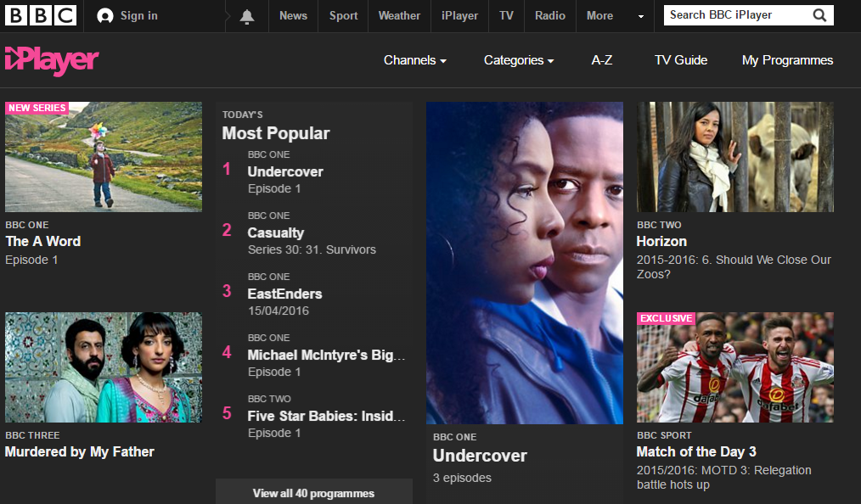Click the BBC blocks logo
The height and width of the screenshot is (504, 861).
[x=41, y=14]
